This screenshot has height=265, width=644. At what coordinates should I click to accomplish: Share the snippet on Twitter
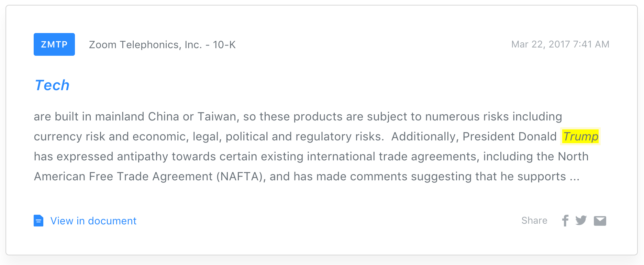click(581, 221)
